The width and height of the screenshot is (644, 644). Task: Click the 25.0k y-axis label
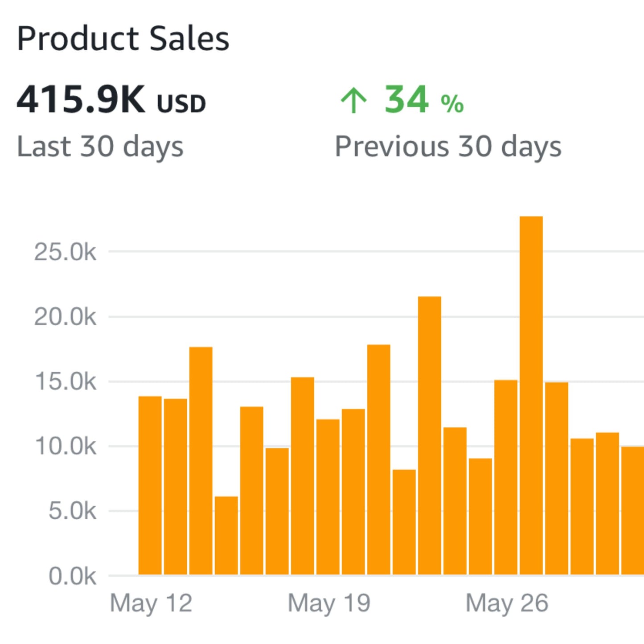65,252
